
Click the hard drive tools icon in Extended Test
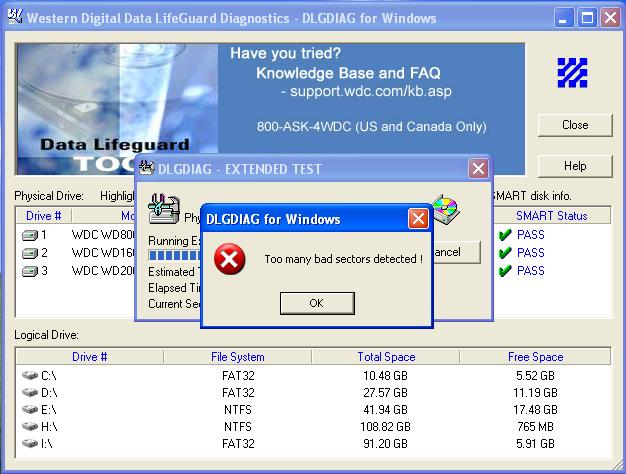164,208
